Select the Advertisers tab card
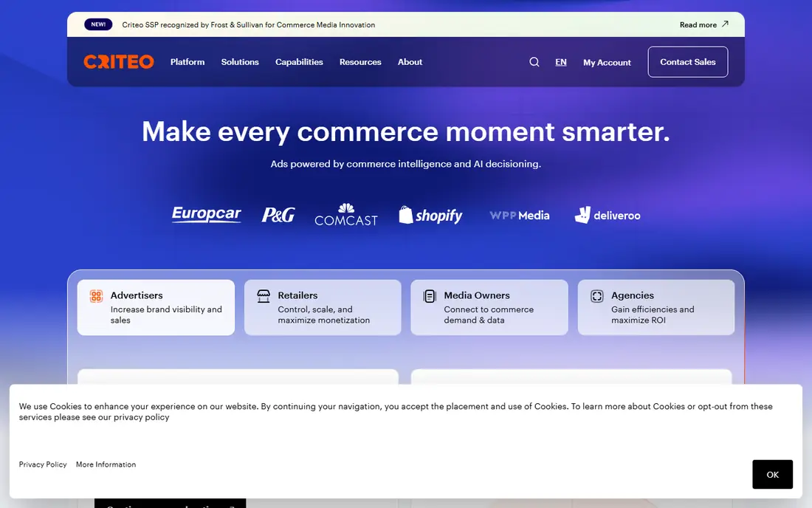 [x=156, y=308]
